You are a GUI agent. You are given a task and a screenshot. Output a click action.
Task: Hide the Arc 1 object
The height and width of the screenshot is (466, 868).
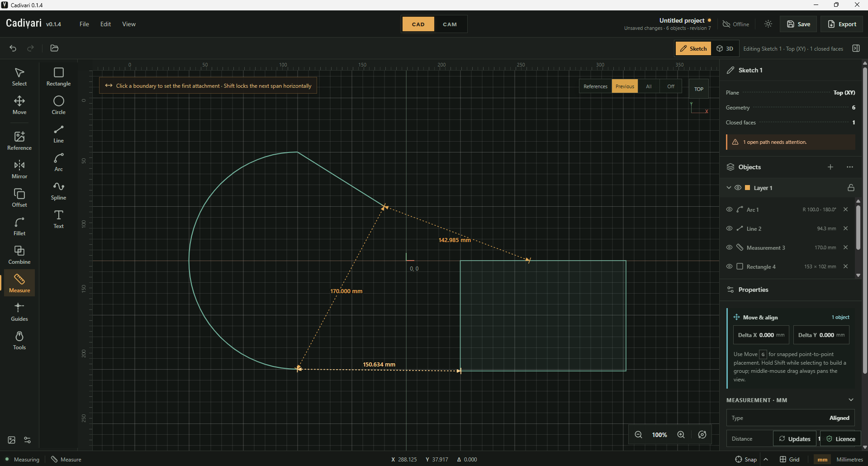pos(729,209)
